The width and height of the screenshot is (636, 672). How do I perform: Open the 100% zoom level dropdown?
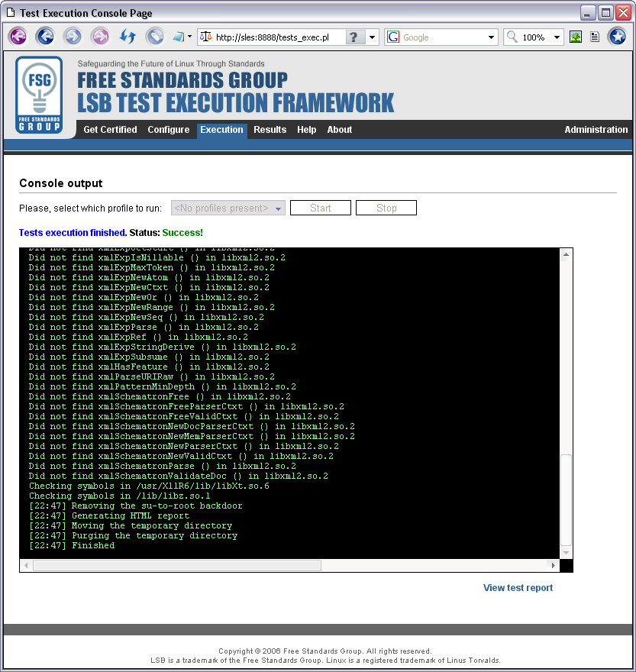557,37
